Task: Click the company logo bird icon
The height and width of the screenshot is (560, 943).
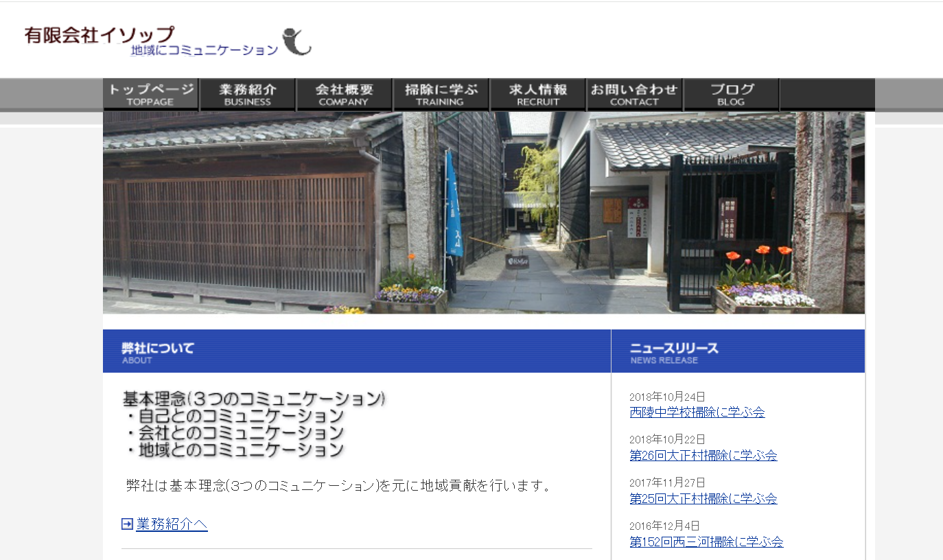Action: [x=296, y=43]
